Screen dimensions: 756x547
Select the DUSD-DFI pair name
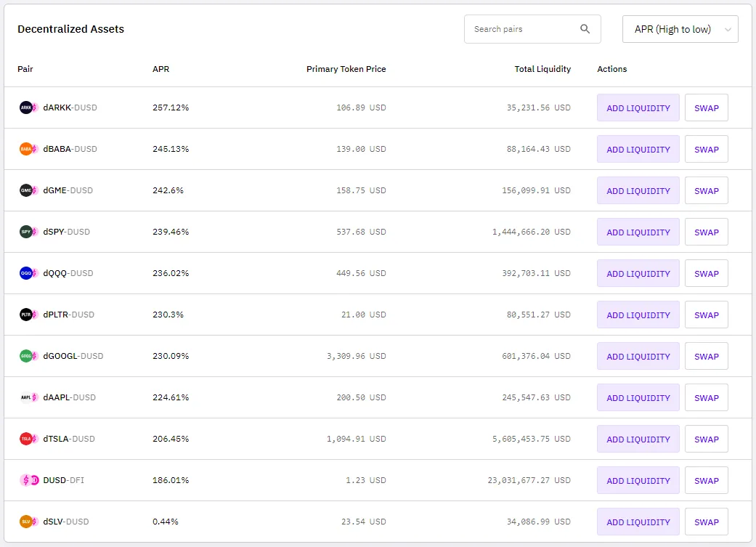64,480
